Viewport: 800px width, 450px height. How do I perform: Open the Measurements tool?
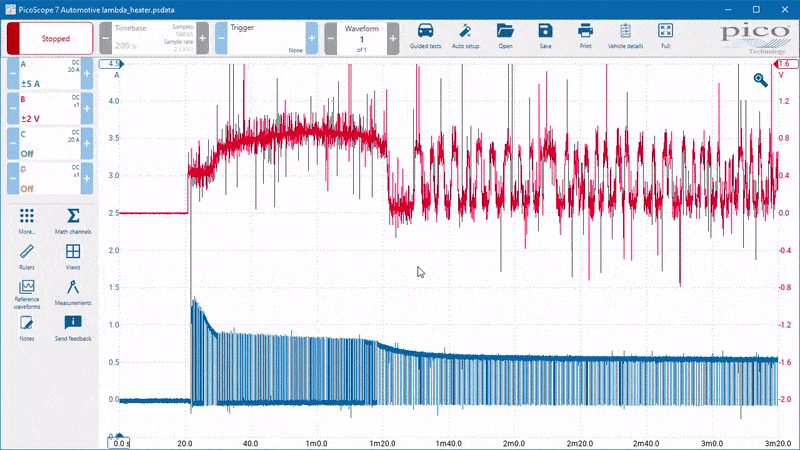(73, 287)
